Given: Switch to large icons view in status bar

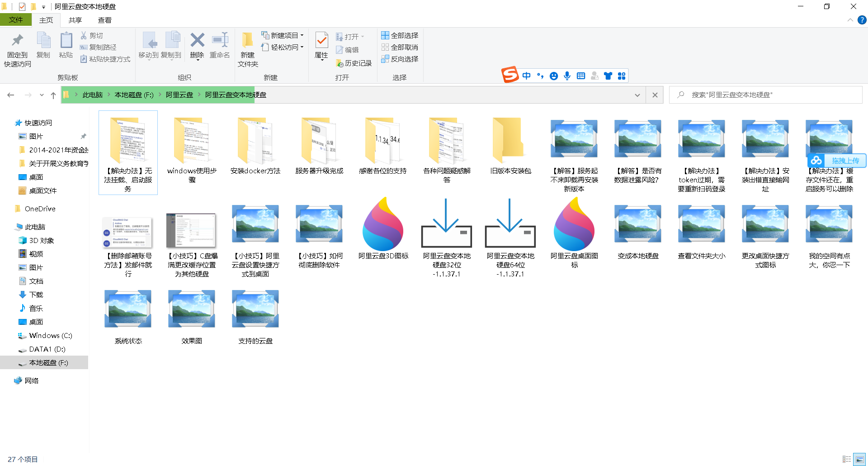Looking at the screenshot, I should pyautogui.click(x=859, y=459).
